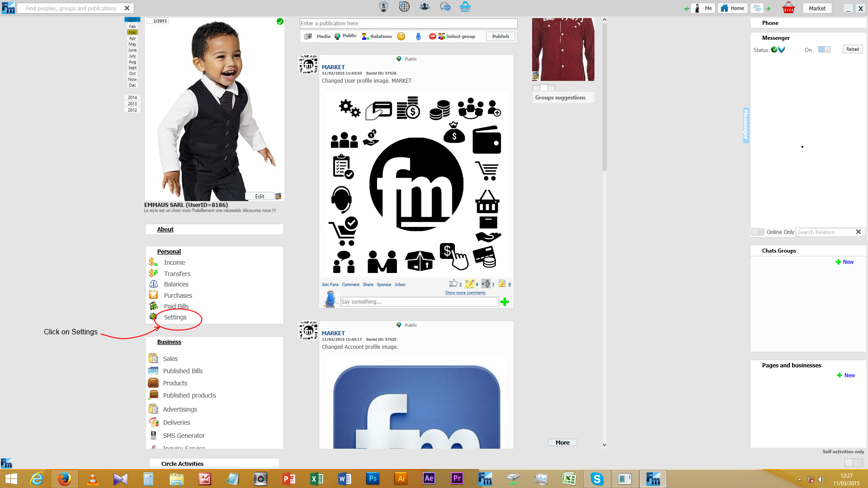Open the globe network icon
Image resolution: width=868 pixels, height=488 pixels.
pyautogui.click(x=404, y=6)
